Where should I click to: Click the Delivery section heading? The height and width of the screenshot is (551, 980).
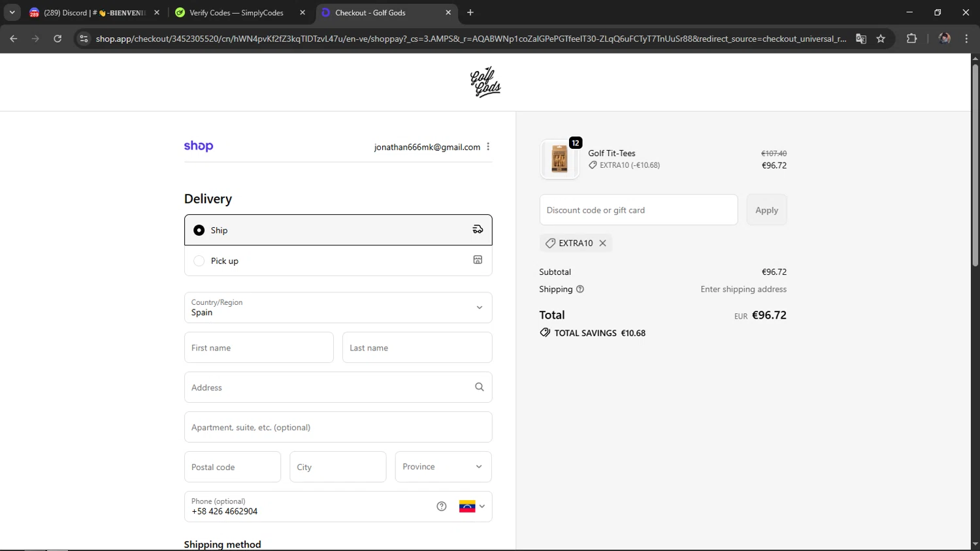point(208,199)
